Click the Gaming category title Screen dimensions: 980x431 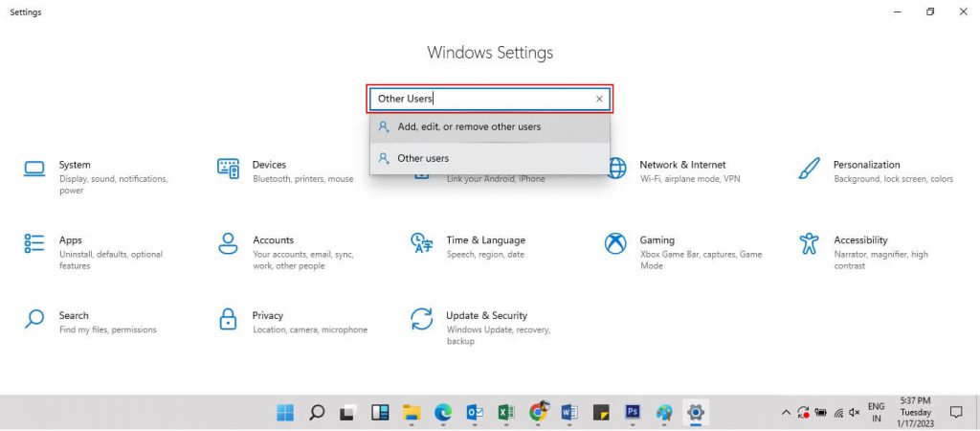657,240
